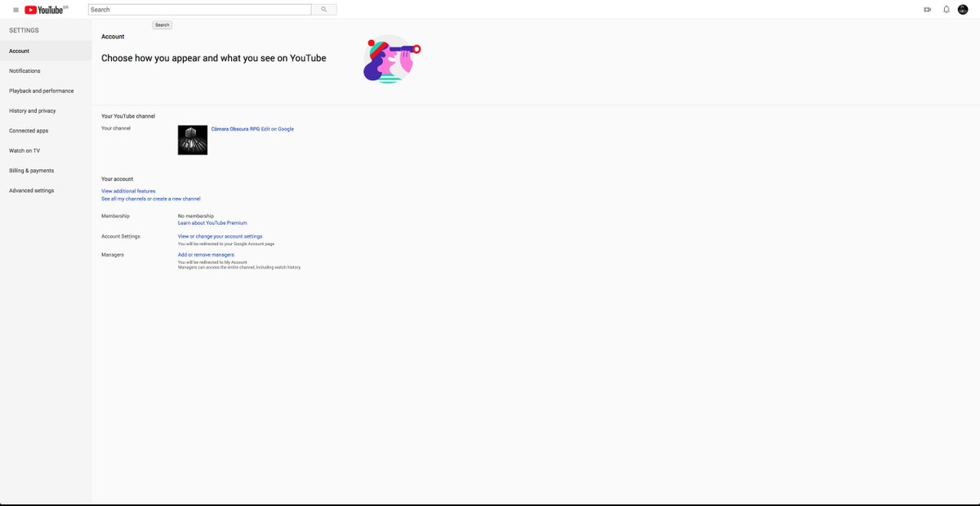Open Connected apps settings

click(x=46, y=131)
